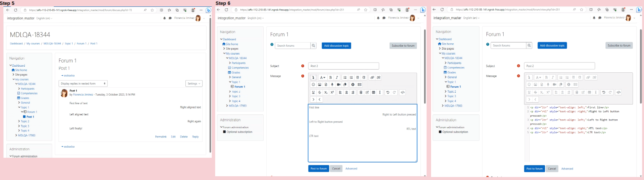Insert table in middle window editor
This screenshot has width=644, height=180.
tap(374, 92)
